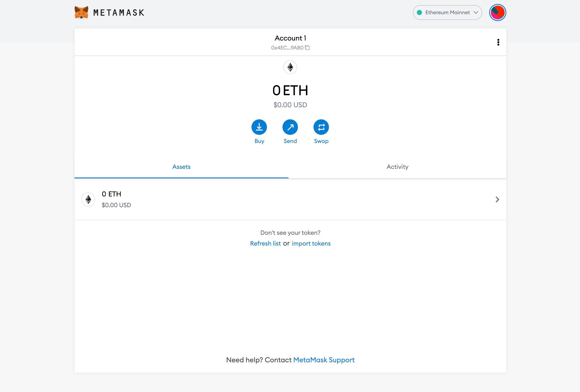Click the MetaMask fox logo
Viewport: 580px width, 392px height.
(81, 12)
